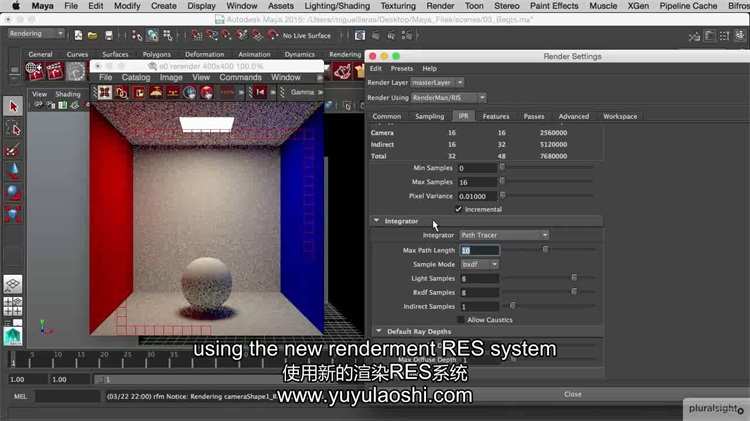This screenshot has height=421, width=750.
Task: Open the Lighting/Shading menu in Maya
Action: 337,6
